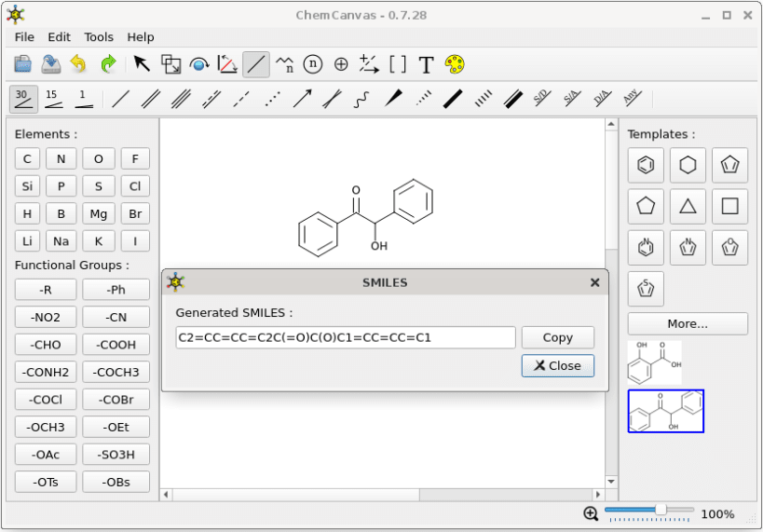Select the Nitrogen element button
763x532 pixels.
(61, 158)
